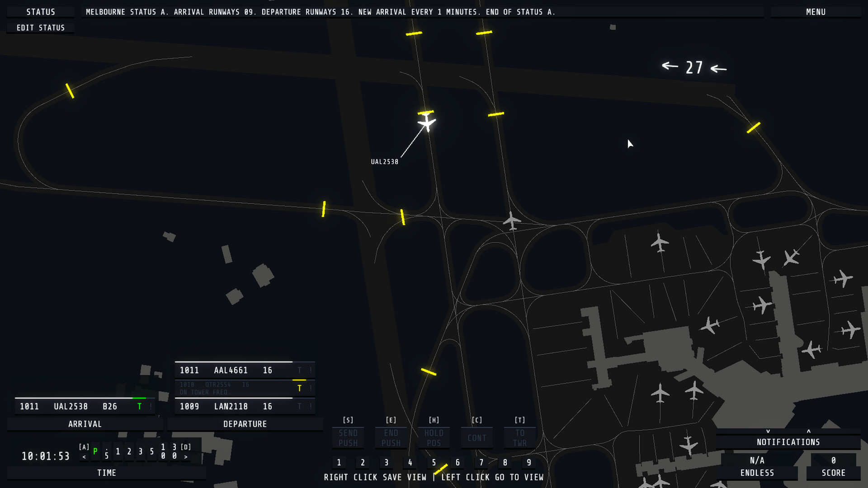Image resolution: width=868 pixels, height=488 pixels.
Task: Toggle the yellow T on the QTR2554 strip
Action: [x=299, y=388]
